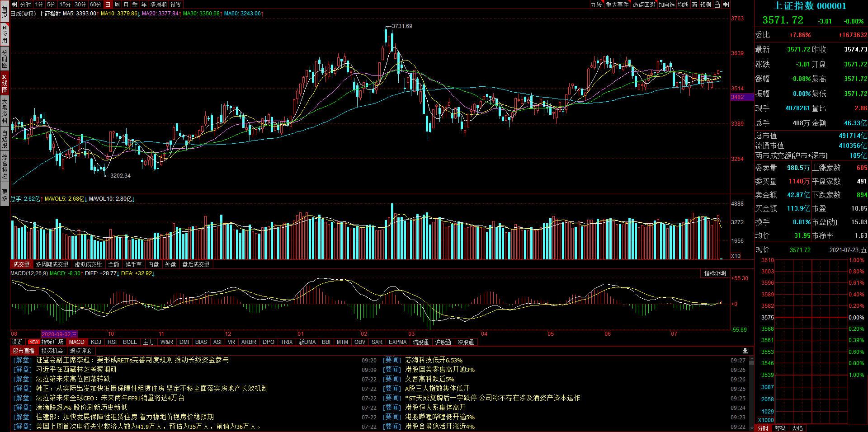Screen dimensions: 868x432
Task: Open 多周期 multi-period view
Action: (158, 5)
